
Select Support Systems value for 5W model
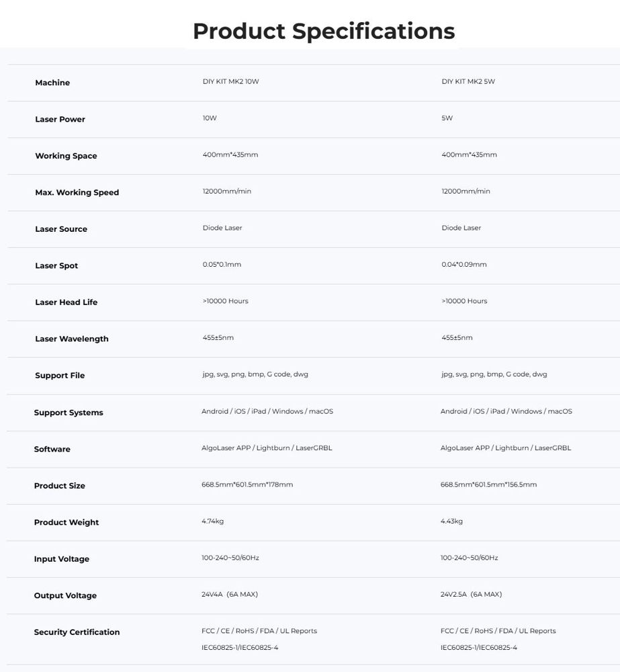[x=506, y=411]
